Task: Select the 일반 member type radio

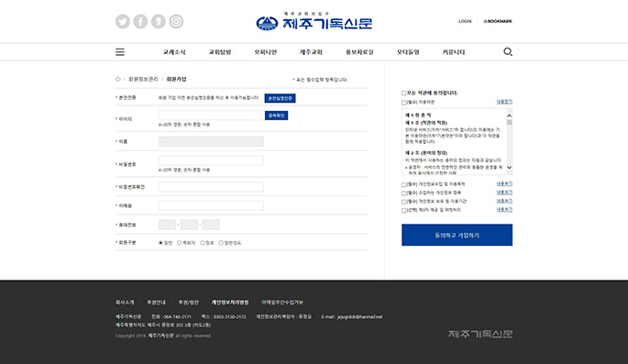Action: tap(160, 243)
